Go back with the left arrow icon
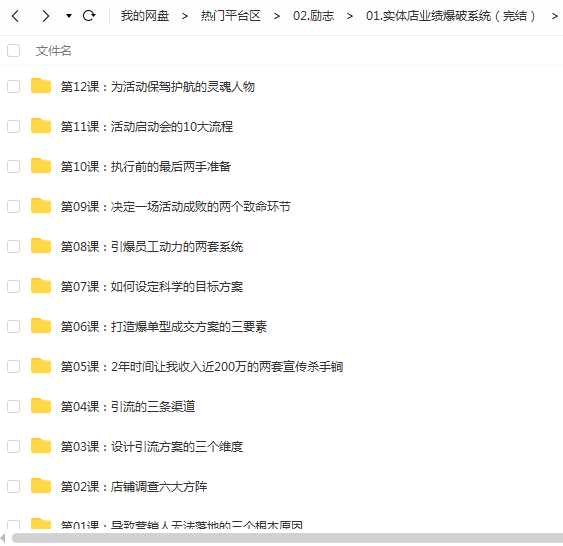Screen dimensions: 563x546 coord(15,16)
